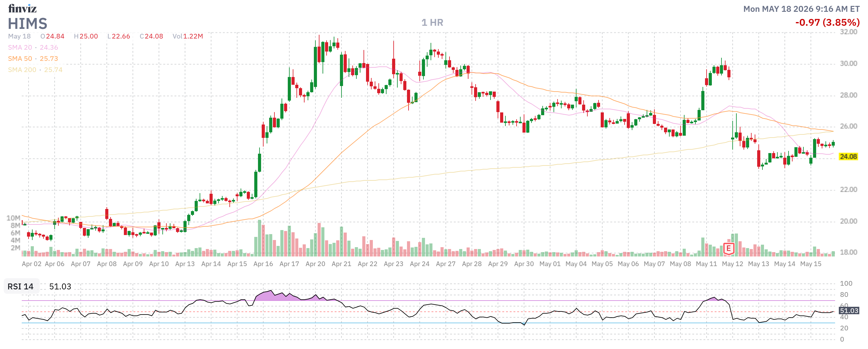
Task: Click the Apr 02 date axis label
Action: pyautogui.click(x=32, y=264)
